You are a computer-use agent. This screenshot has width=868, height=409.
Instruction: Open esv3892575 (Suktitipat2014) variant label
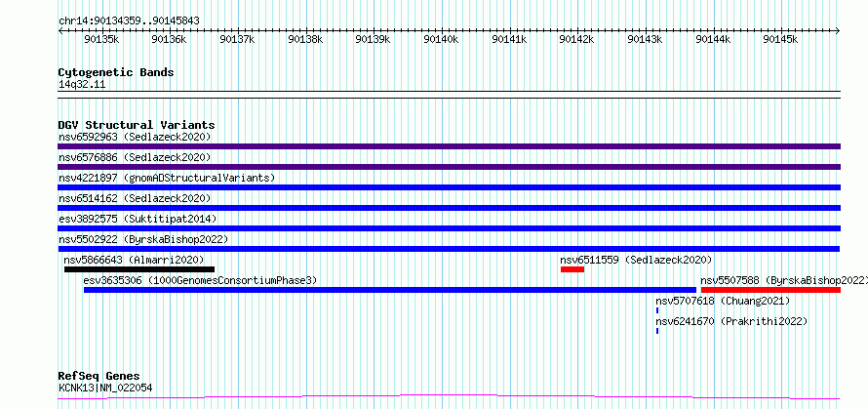pyautogui.click(x=138, y=219)
